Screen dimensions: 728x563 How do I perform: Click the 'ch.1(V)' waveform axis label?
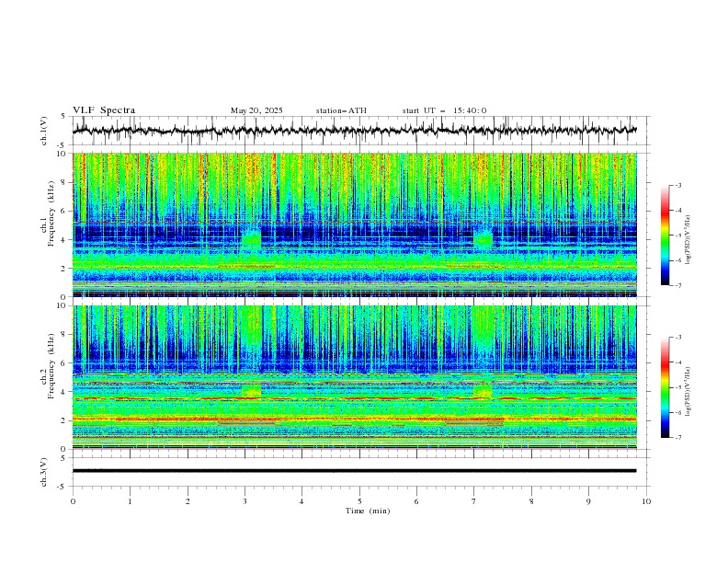tap(44, 131)
